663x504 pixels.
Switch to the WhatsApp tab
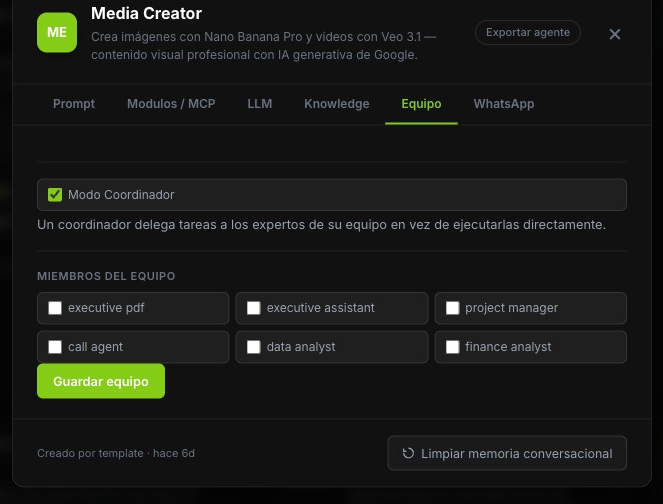coord(504,104)
